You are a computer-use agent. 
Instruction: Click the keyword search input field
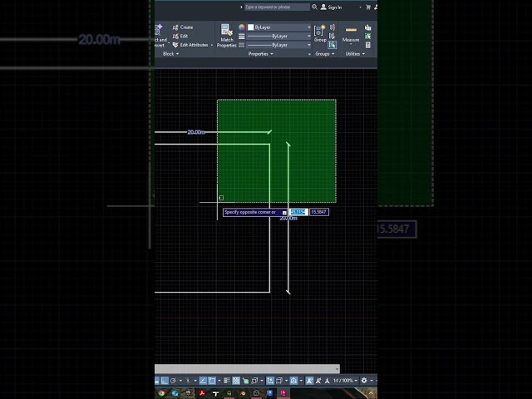277,7
